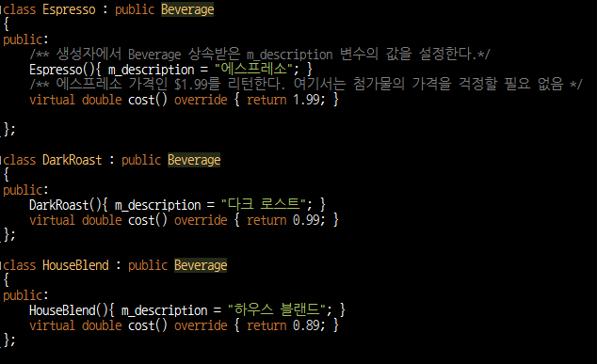Click the highlighted Beverage in Espresso declaration
The height and width of the screenshot is (364, 597).
pos(187,9)
